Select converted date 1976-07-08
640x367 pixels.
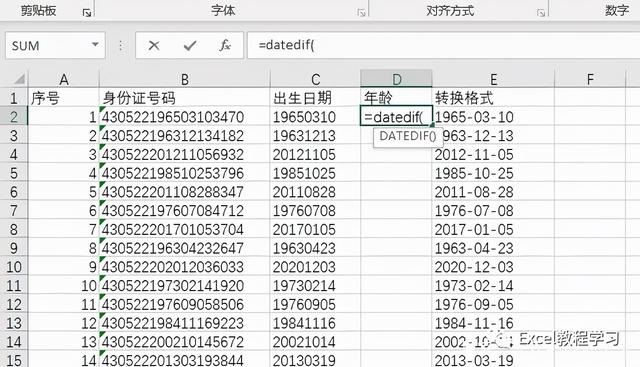click(x=493, y=211)
